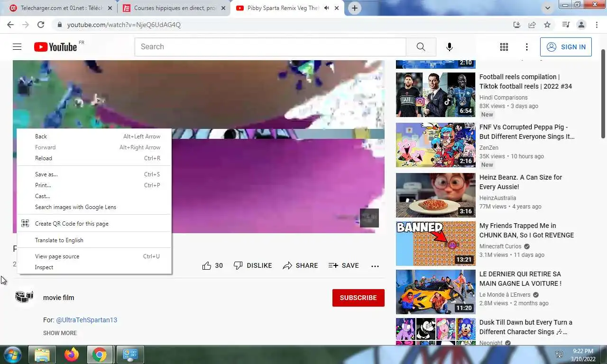The height and width of the screenshot is (364, 607).
Task: Open the movie film channel avatar
Action: [x=24, y=297]
